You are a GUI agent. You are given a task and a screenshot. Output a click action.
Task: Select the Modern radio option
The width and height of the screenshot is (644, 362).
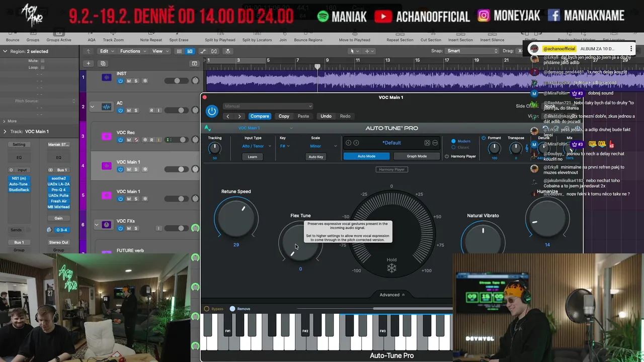[x=453, y=141]
